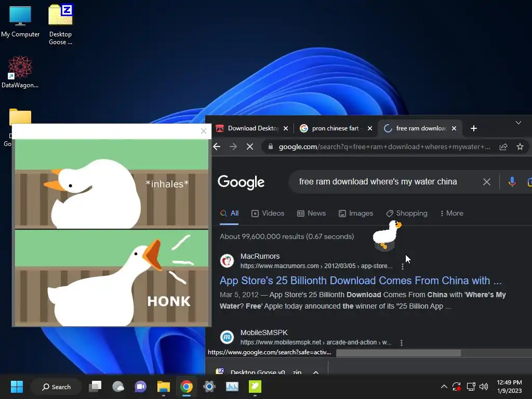Open the My Computer desktop icon
Screen dimensions: 532x399
click(20, 21)
